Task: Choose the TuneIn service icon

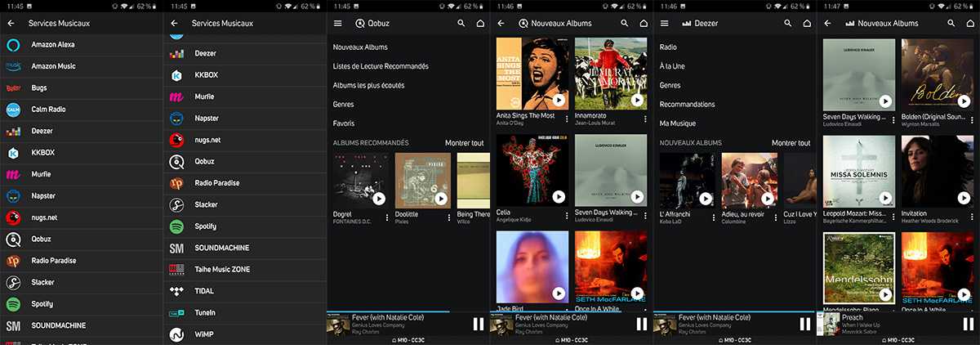Action: (x=176, y=312)
